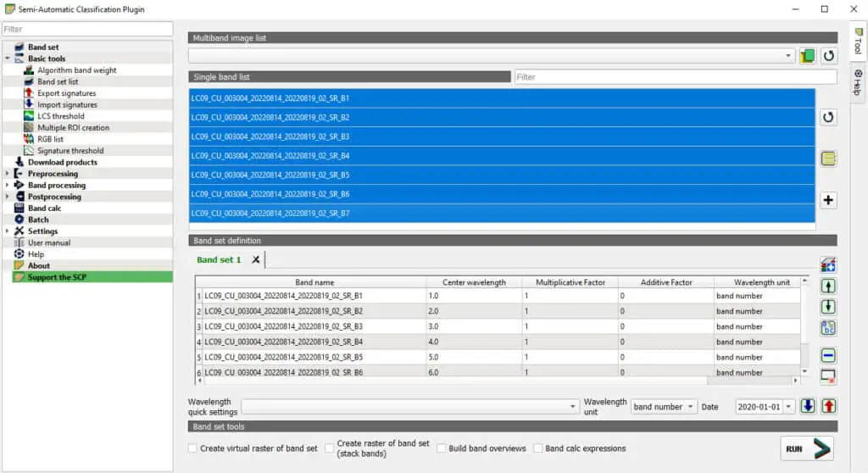Refresh the multiband image list
The height and width of the screenshot is (473, 868).
coord(828,56)
